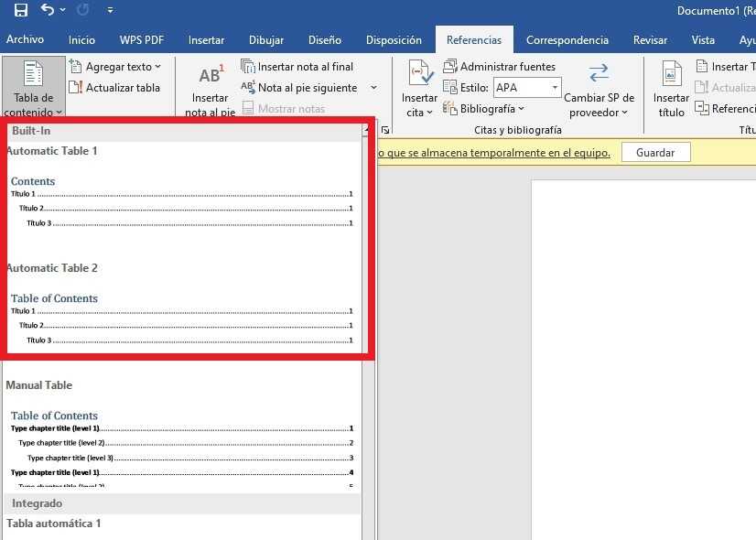This screenshot has height=540, width=756.
Task: Click Insertar nota al pie icon
Action: [x=211, y=76]
